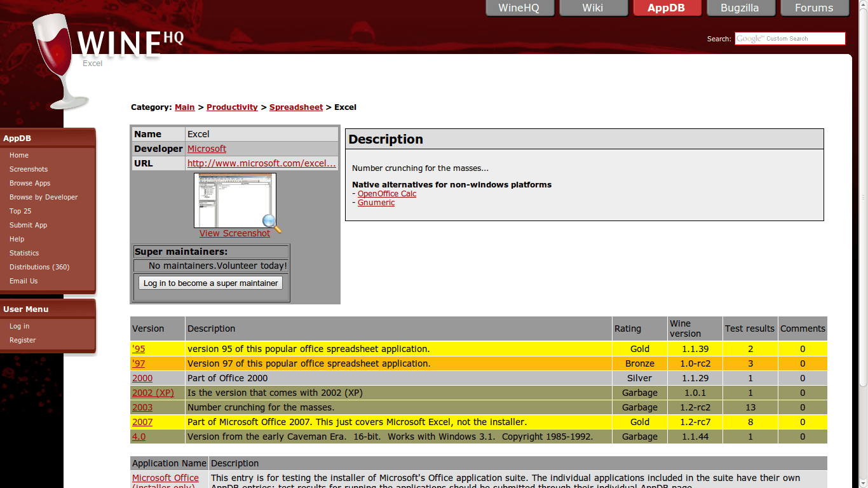This screenshot has height=488, width=868.
Task: Click Wine version 1.2-rc7 cell
Action: (x=695, y=422)
